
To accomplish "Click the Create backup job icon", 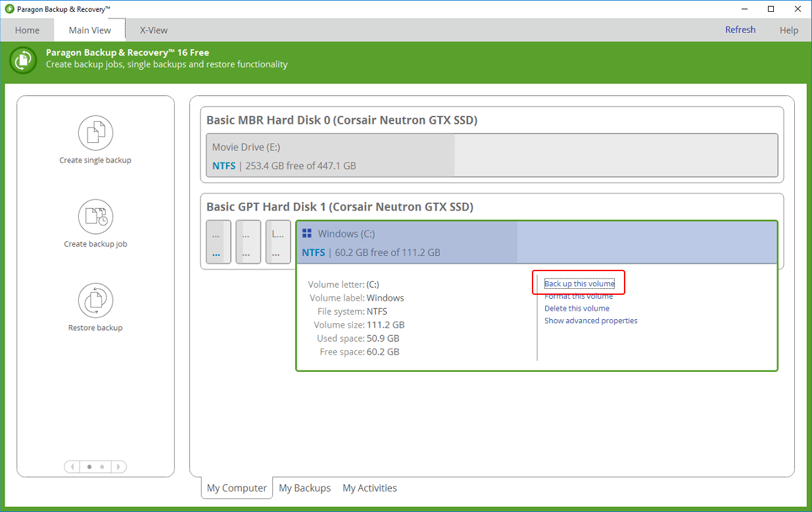I will pyautogui.click(x=95, y=217).
